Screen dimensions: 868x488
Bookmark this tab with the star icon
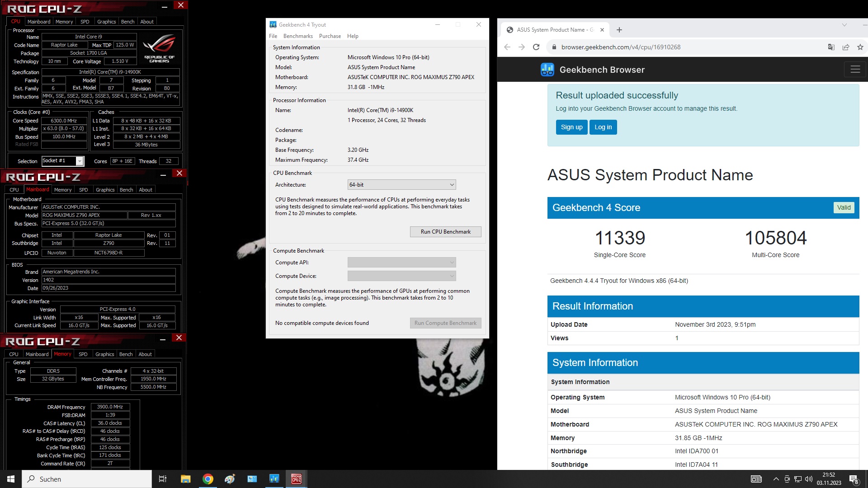click(860, 47)
